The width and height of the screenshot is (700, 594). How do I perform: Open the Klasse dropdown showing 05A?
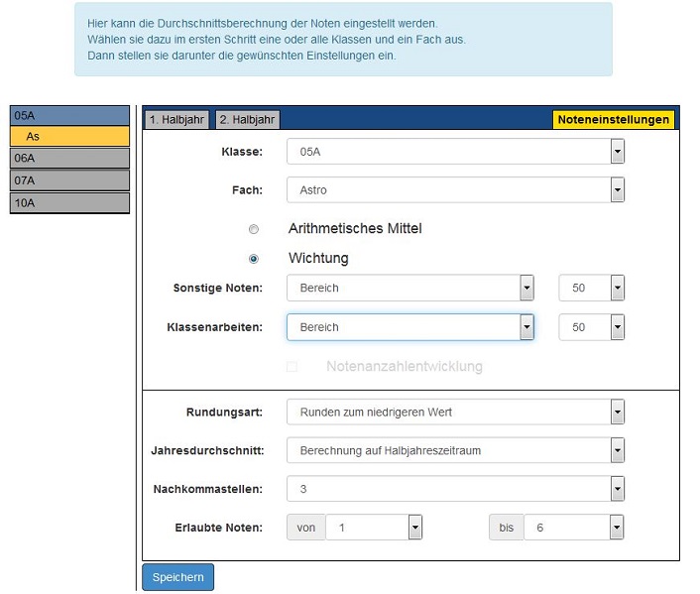(x=455, y=152)
